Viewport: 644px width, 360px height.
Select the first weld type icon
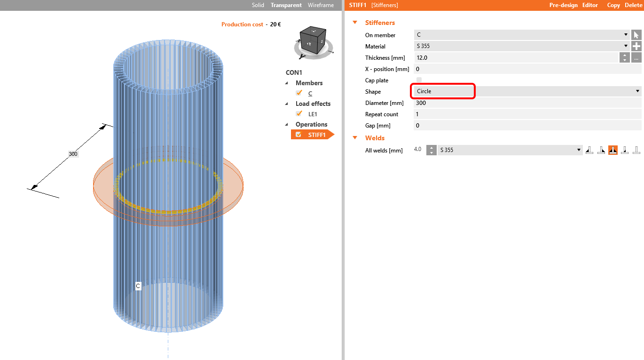pyautogui.click(x=589, y=150)
